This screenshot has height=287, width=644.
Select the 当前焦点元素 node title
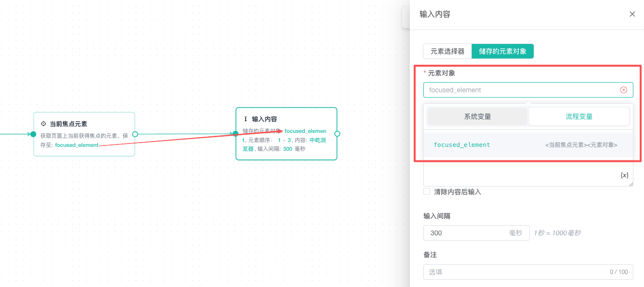(68, 124)
